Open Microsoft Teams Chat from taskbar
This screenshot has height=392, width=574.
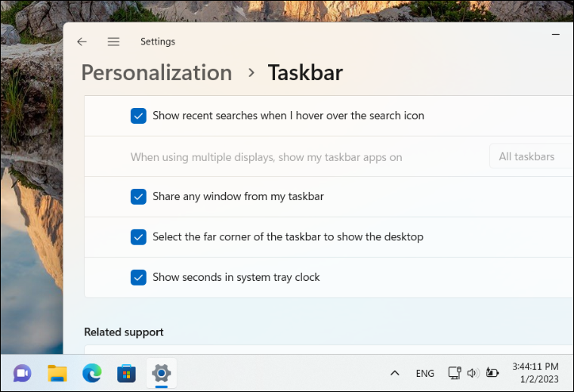[x=22, y=373]
